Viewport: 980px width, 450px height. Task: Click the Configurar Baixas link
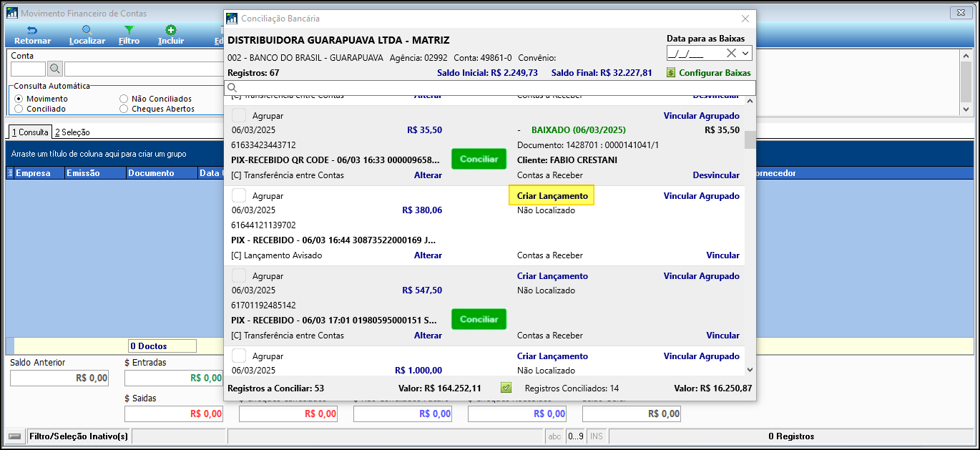[x=715, y=72]
